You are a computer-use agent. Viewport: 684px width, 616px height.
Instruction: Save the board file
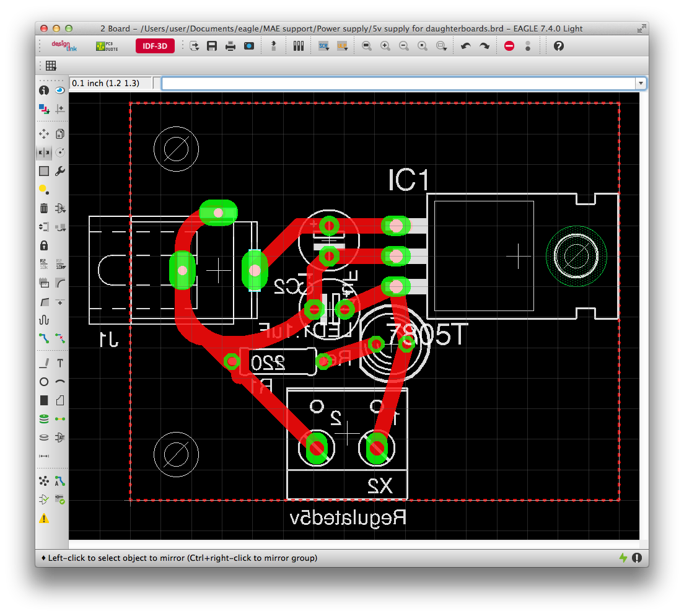click(211, 46)
